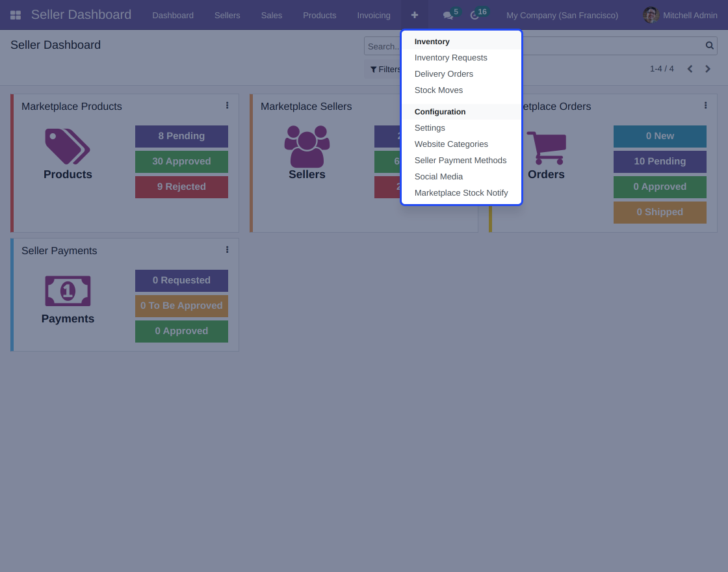Image resolution: width=728 pixels, height=572 pixels.
Task: Click Seller Dashboard app title in navbar
Action: pyautogui.click(x=81, y=15)
